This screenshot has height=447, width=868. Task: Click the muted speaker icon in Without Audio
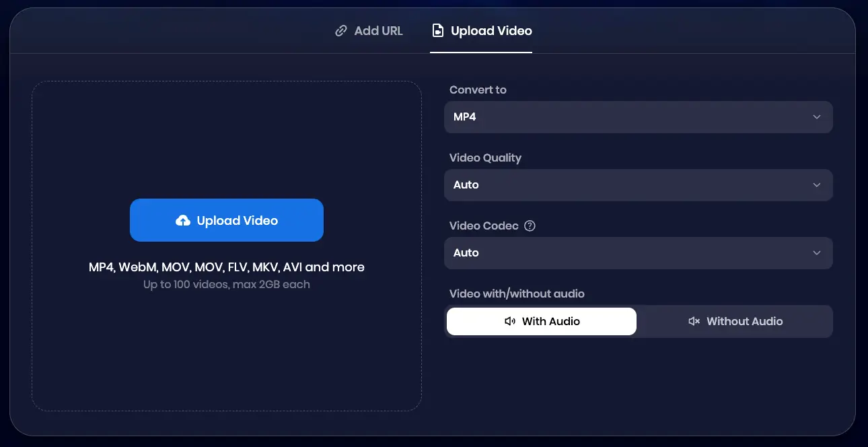pyautogui.click(x=694, y=322)
